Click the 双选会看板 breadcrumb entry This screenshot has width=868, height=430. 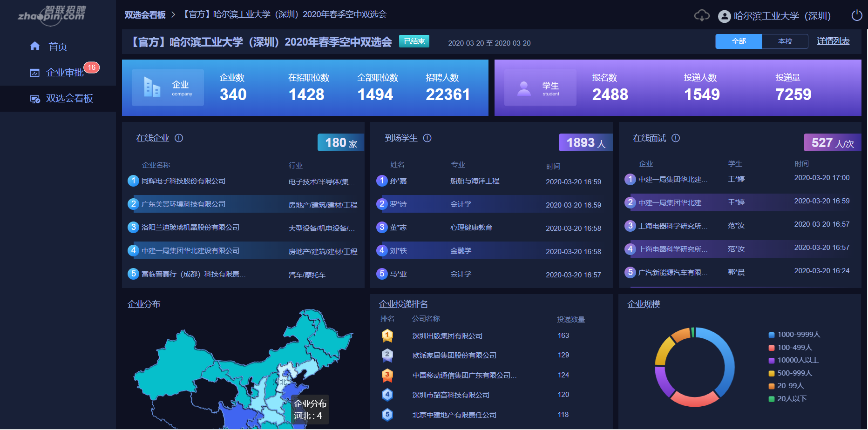pos(144,14)
